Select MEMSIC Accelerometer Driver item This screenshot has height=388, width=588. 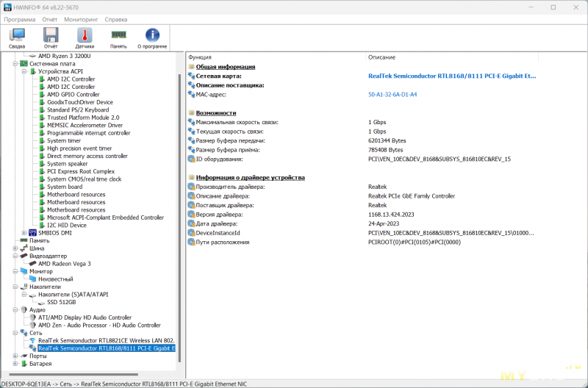[x=85, y=125]
